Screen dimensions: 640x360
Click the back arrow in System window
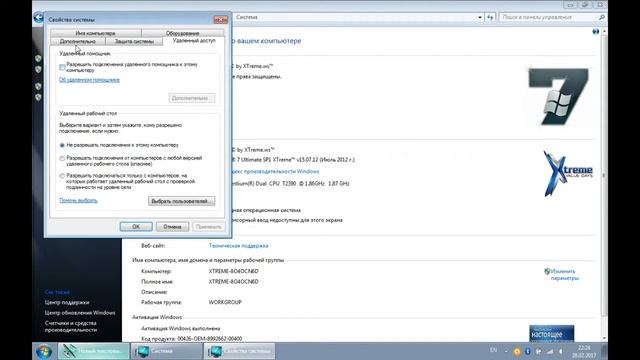click(x=38, y=18)
